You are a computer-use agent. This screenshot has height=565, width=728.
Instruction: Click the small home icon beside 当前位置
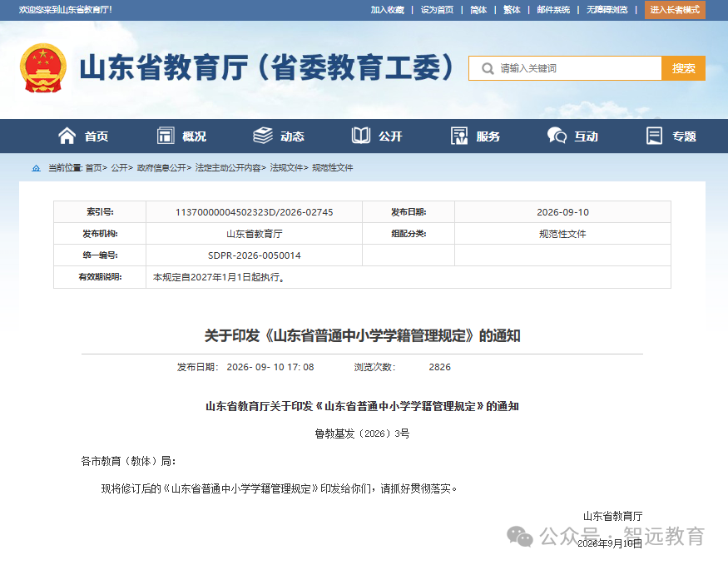point(37,168)
